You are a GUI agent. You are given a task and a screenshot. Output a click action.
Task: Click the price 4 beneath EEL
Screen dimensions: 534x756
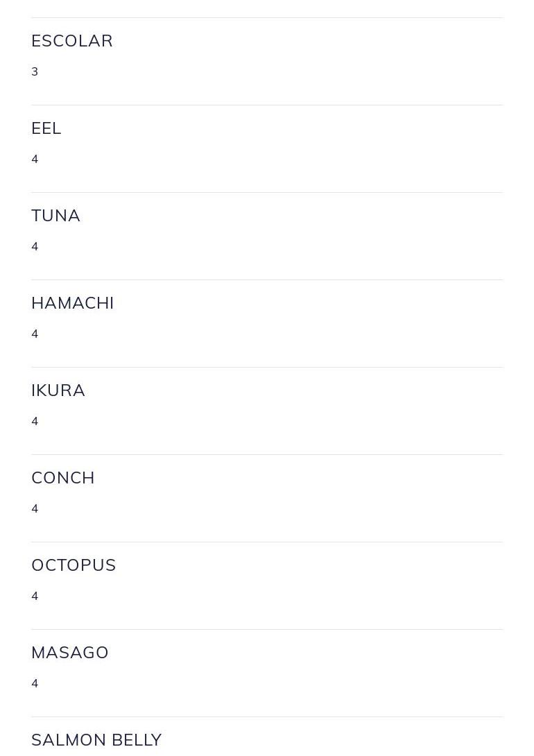point(35,159)
